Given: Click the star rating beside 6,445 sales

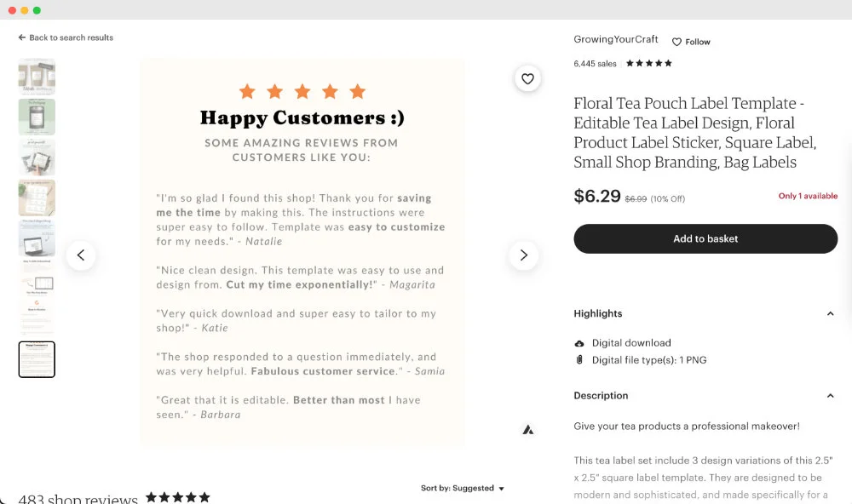Looking at the screenshot, I should 648,62.
